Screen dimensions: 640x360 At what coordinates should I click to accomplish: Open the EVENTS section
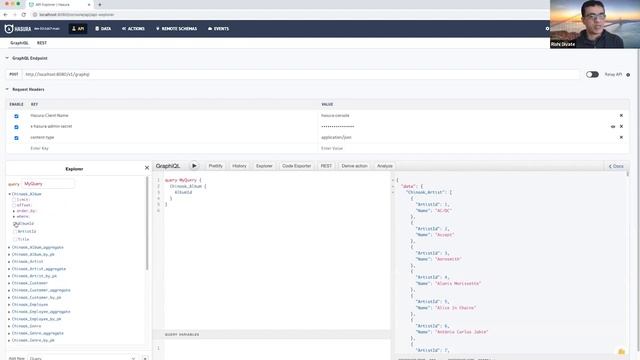pos(218,29)
